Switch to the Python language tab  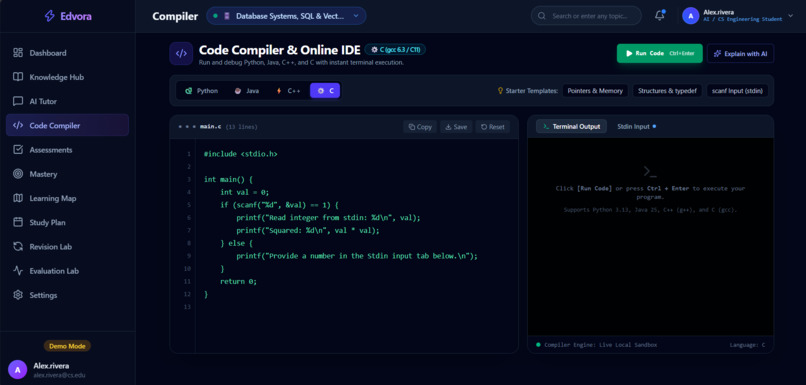click(202, 90)
